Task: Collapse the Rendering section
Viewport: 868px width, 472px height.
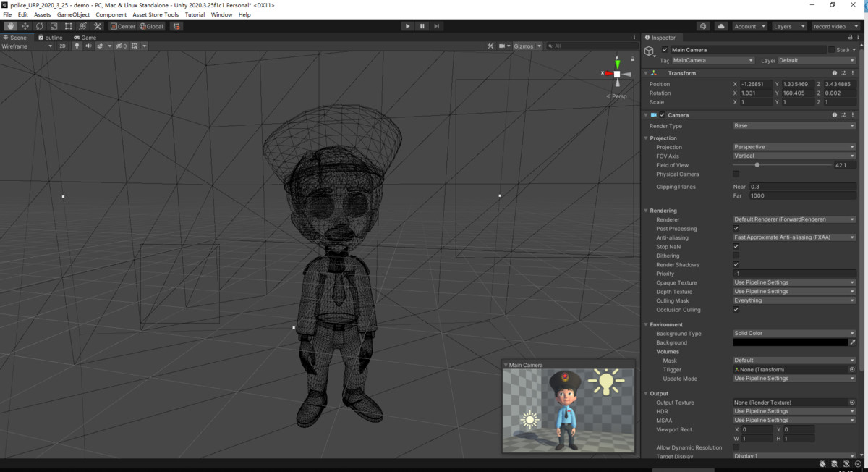Action: point(645,211)
